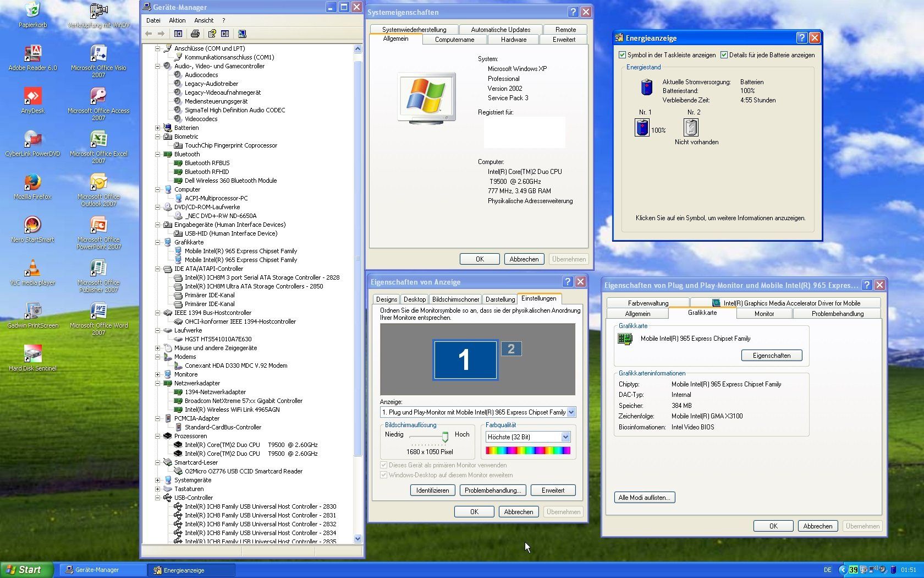Viewport: 924px width, 578px height.
Task: Open the Aktion menu in Geräte-Manager
Action: pos(177,20)
